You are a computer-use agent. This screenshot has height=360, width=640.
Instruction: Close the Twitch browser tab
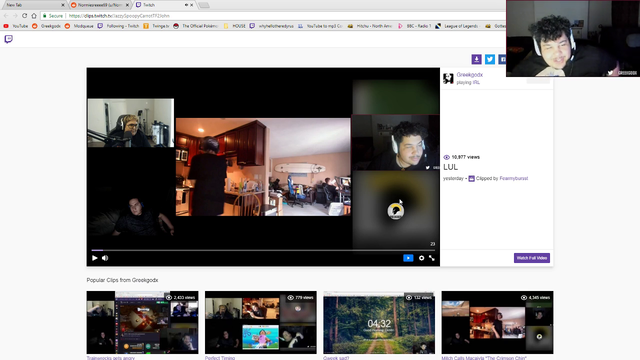[x=192, y=5]
